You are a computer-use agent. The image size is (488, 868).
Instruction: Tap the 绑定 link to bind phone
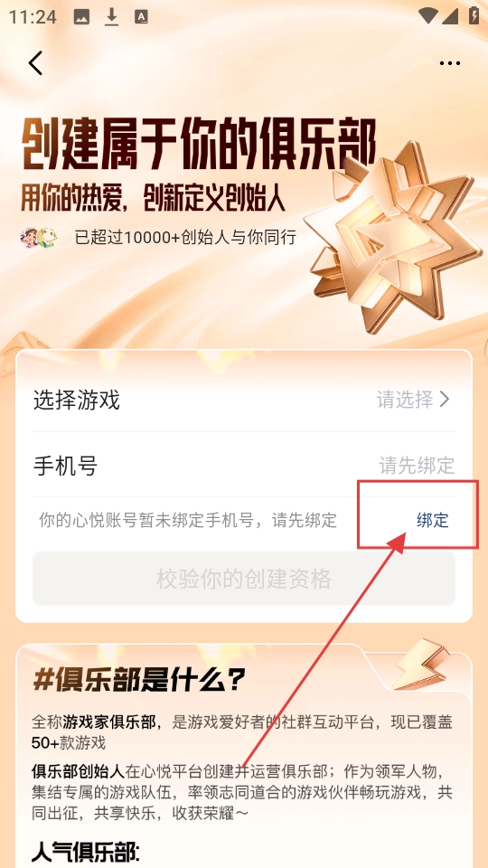tap(433, 521)
